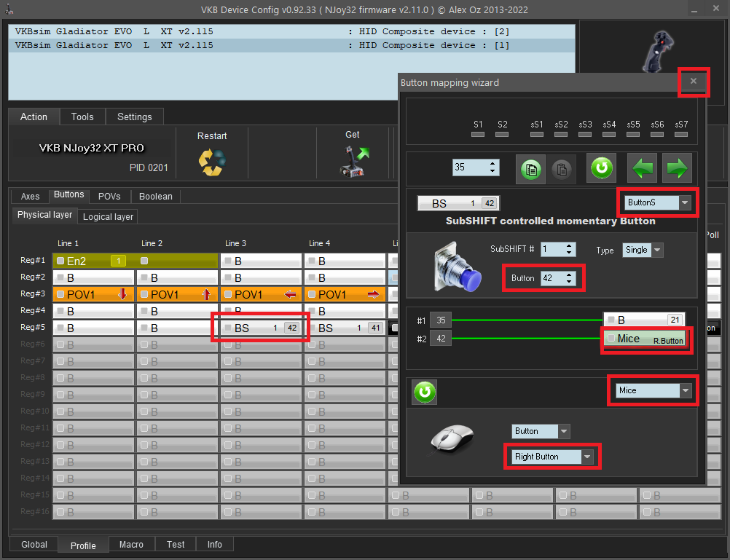Viewport: 730px width, 560px height.
Task: Click the green reset icon left of Mice dropdown
Action: [x=424, y=392]
